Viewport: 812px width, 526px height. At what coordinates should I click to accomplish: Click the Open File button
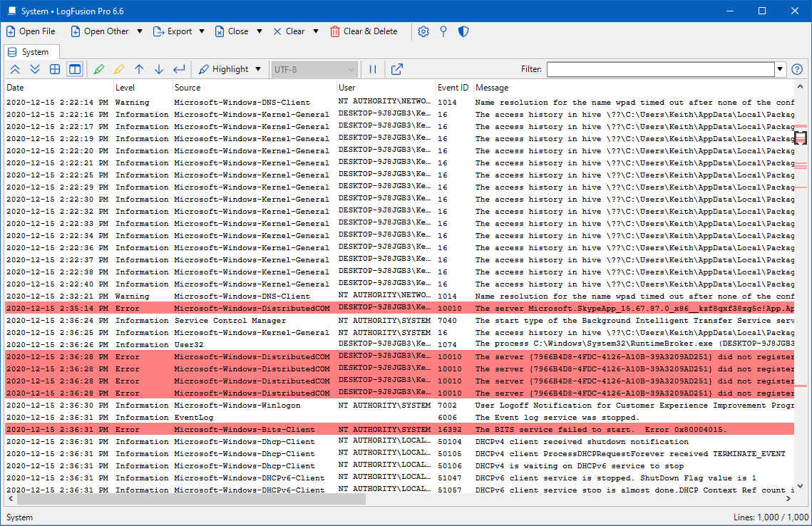(31, 31)
